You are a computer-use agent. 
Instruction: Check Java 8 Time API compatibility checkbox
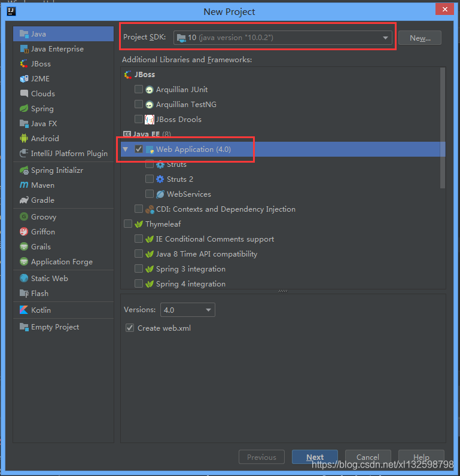click(139, 254)
